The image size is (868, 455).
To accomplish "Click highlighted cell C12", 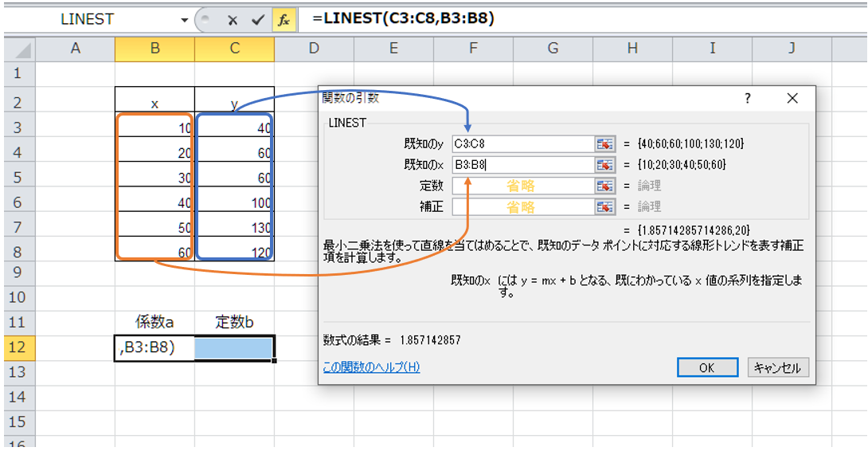I will [x=235, y=348].
